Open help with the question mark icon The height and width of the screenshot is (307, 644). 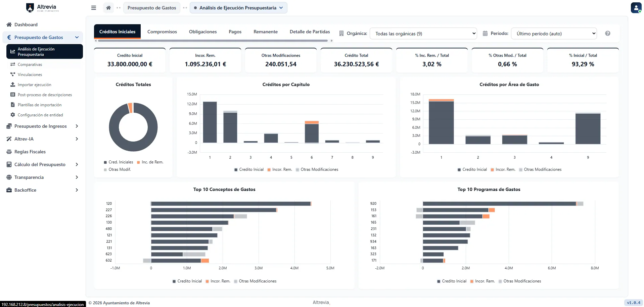608,33
